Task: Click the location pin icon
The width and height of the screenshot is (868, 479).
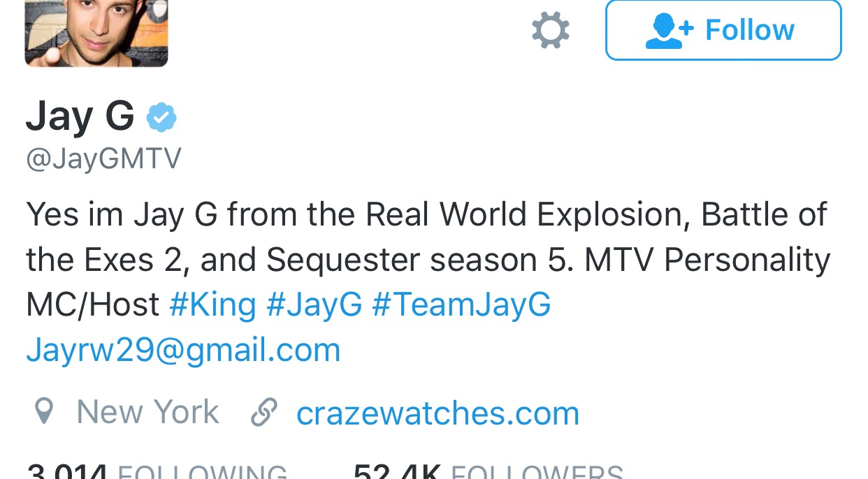Action: pyautogui.click(x=44, y=411)
